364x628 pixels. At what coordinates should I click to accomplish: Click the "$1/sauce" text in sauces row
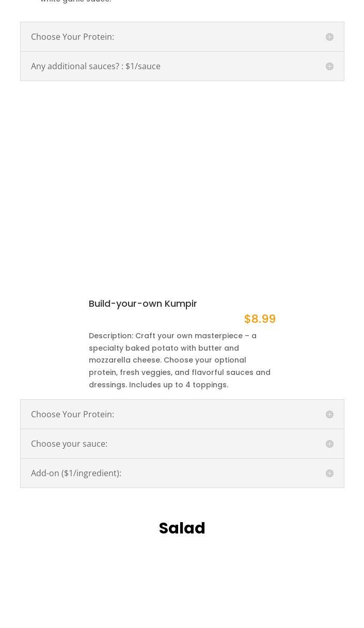click(143, 66)
